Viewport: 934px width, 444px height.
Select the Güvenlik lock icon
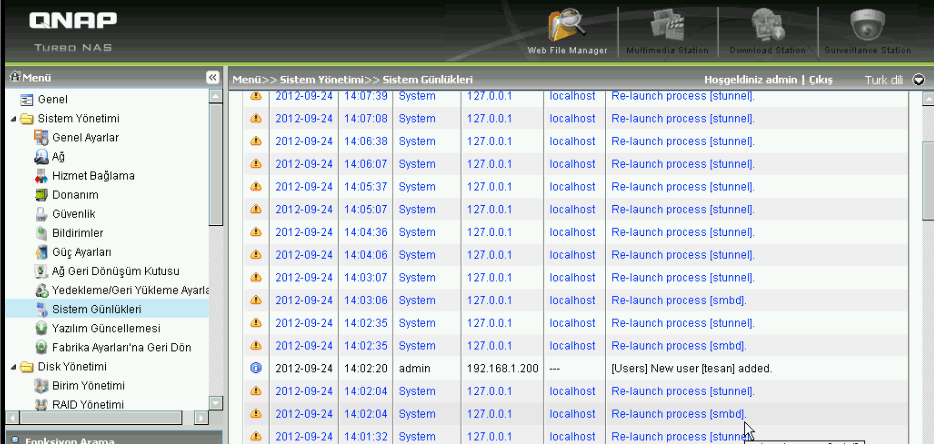click(41, 214)
